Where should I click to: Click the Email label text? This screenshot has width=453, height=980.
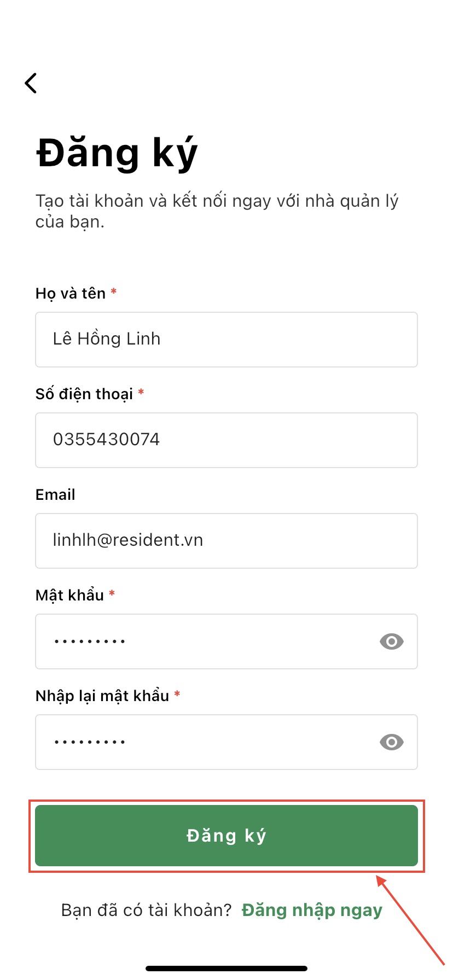click(55, 495)
